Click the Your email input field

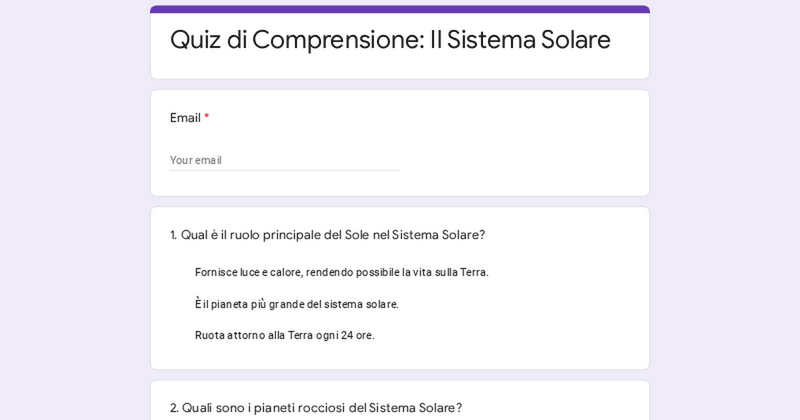[x=284, y=160]
